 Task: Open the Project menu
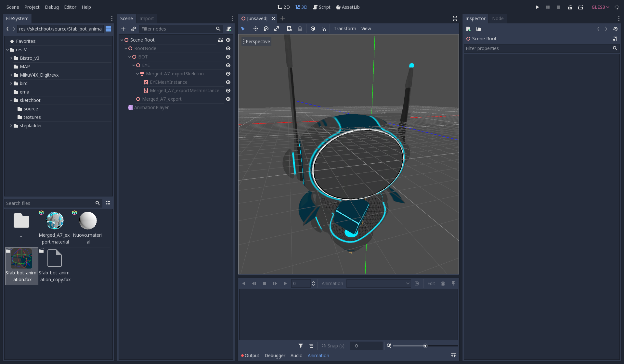point(32,7)
